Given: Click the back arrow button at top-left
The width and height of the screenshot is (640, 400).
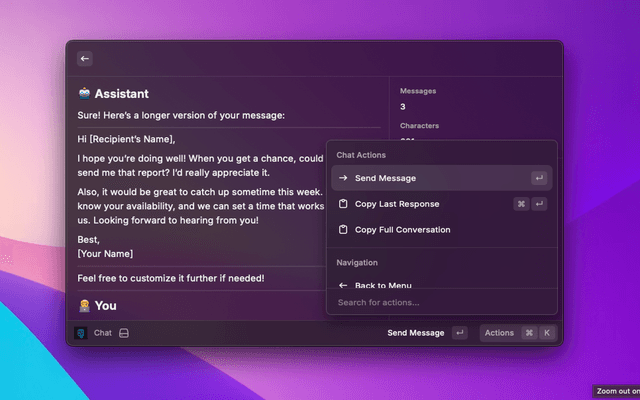Looking at the screenshot, I should coord(85,59).
